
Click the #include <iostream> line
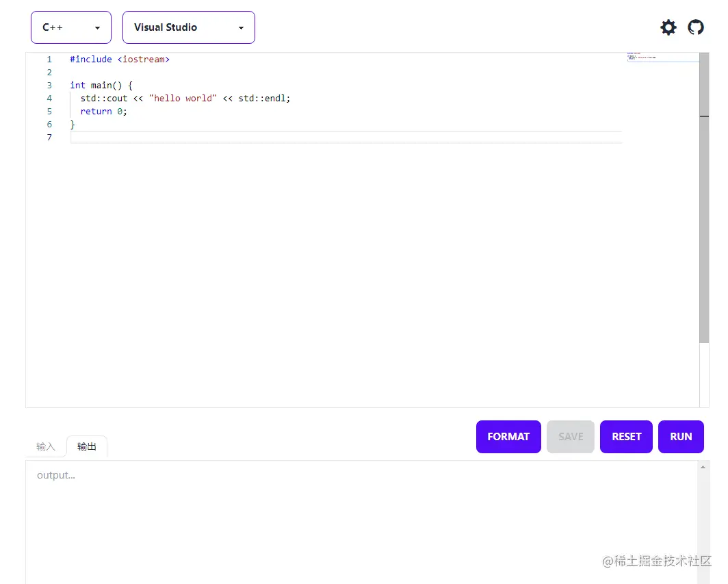(120, 59)
